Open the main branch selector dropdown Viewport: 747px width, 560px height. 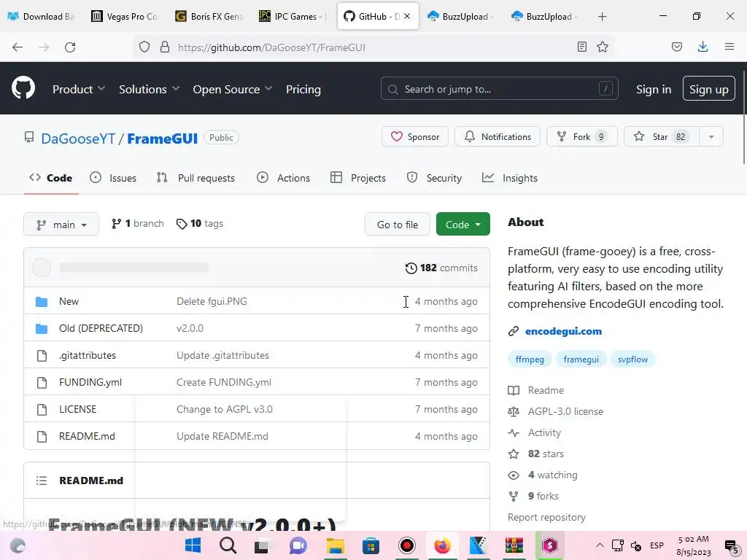pyautogui.click(x=61, y=225)
